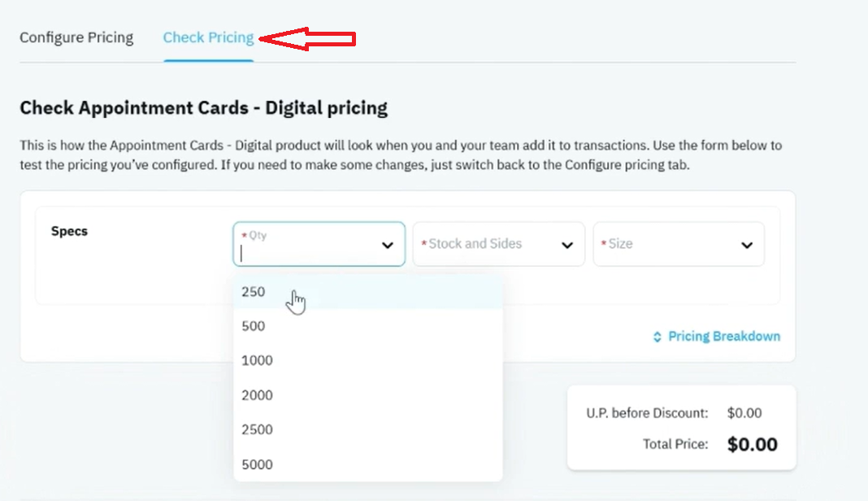This screenshot has width=868, height=501.
Task: Click the Size chevron arrow icon
Action: (x=747, y=245)
